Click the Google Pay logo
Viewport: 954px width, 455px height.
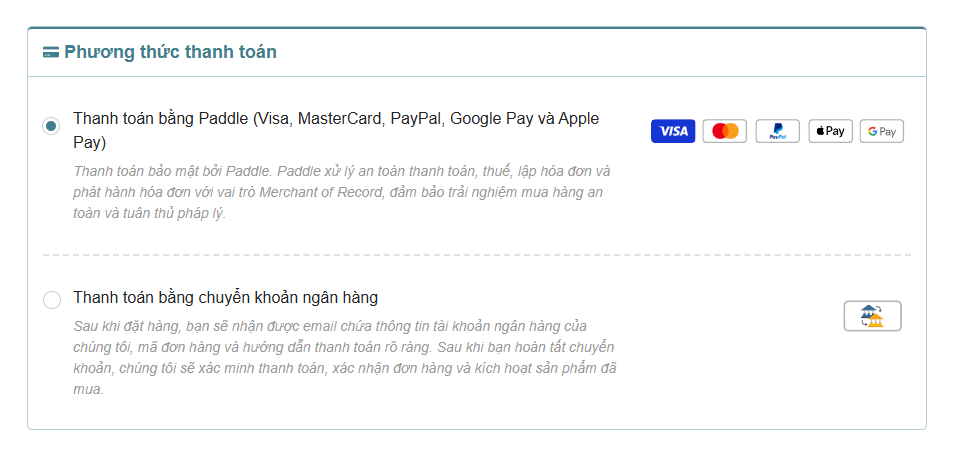[x=882, y=131]
